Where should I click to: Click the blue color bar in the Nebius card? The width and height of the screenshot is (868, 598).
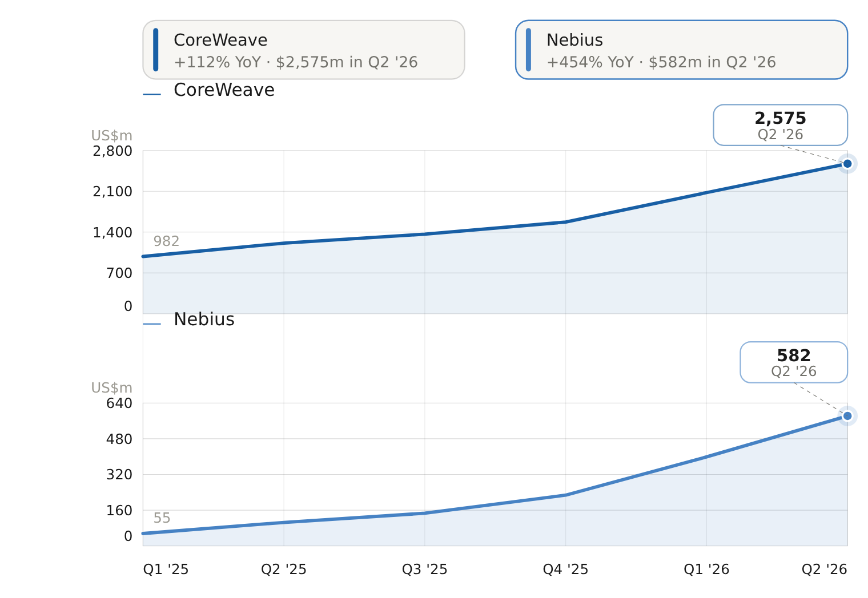pos(528,50)
